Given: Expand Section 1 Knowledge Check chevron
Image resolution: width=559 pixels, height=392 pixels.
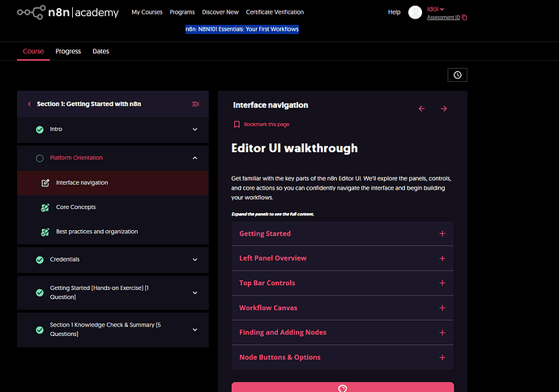Looking at the screenshot, I should coord(195,330).
